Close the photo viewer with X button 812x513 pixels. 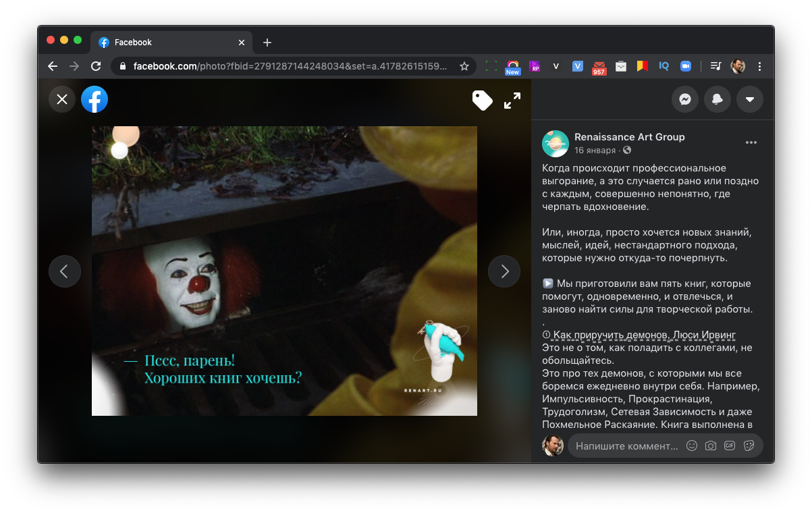pyautogui.click(x=62, y=100)
